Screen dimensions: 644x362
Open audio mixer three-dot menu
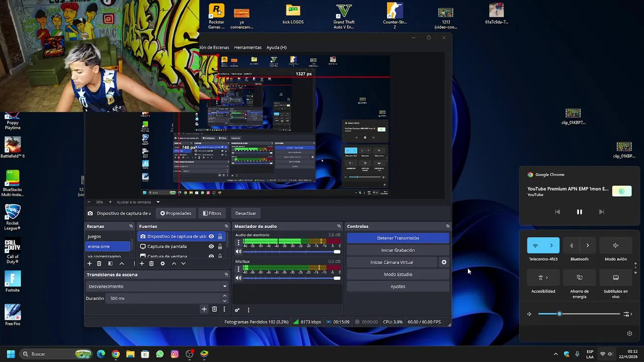(x=248, y=310)
